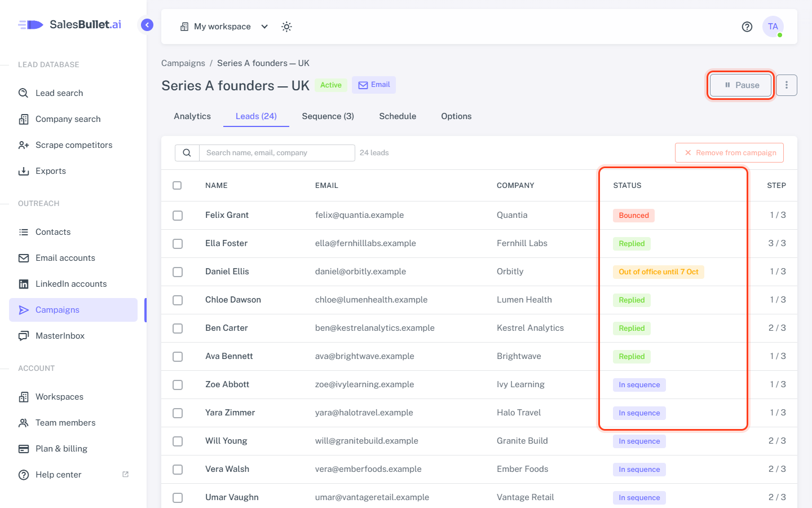Click the Email channel badge

point(374,85)
